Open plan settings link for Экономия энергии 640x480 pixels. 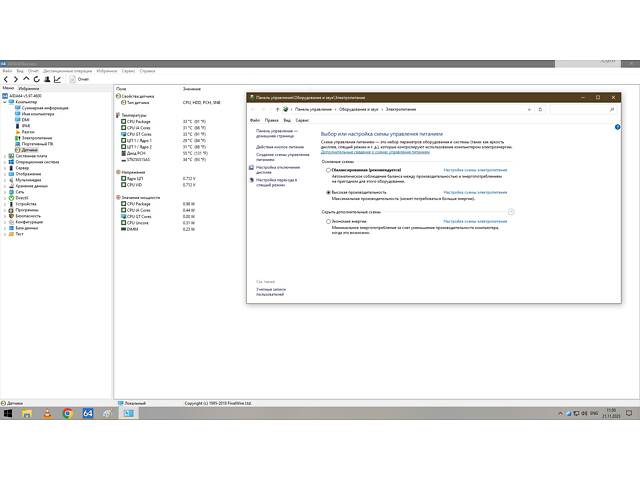coord(475,222)
